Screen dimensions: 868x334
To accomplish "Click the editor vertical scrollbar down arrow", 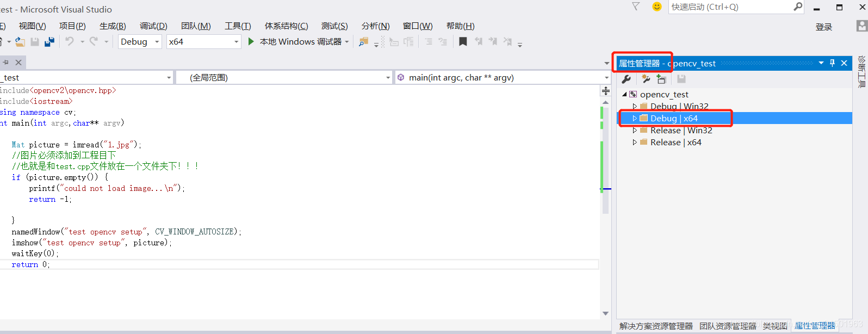I will click(x=605, y=313).
